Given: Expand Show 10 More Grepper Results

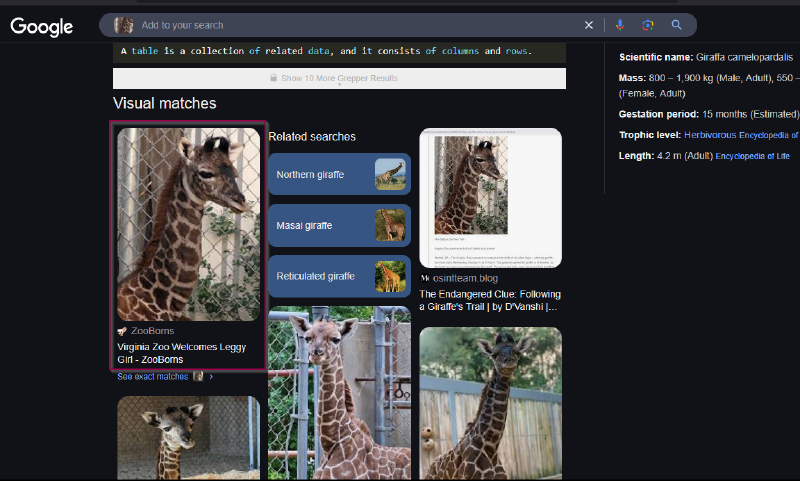Looking at the screenshot, I should 339,78.
